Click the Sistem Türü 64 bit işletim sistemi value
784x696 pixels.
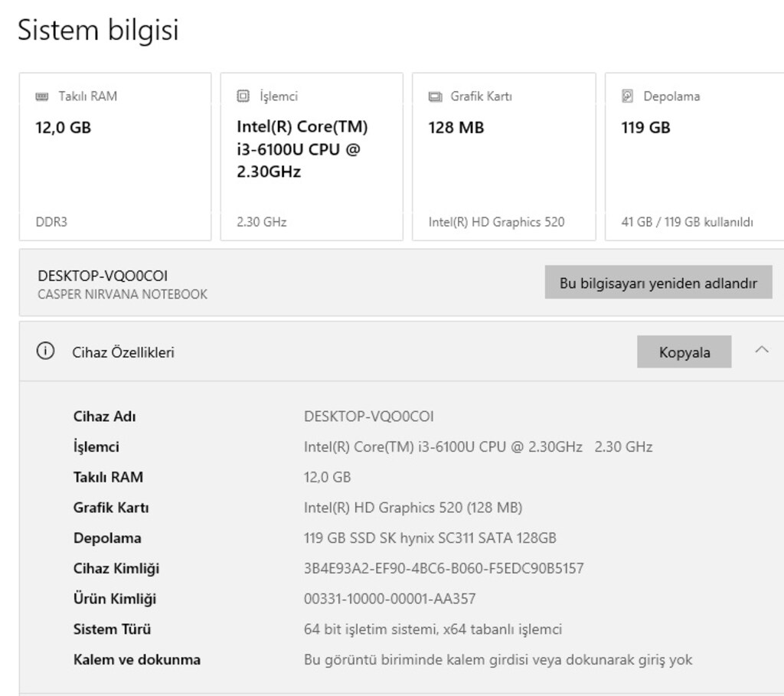[433, 629]
